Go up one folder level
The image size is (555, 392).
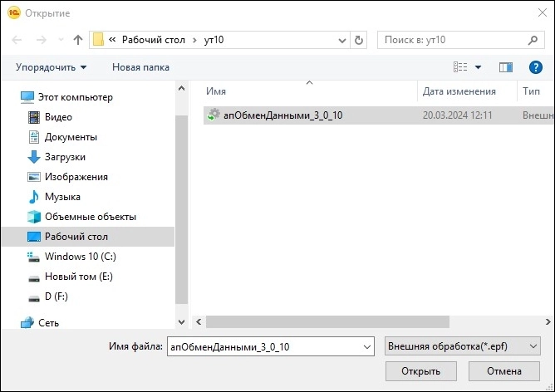pyautogui.click(x=78, y=40)
